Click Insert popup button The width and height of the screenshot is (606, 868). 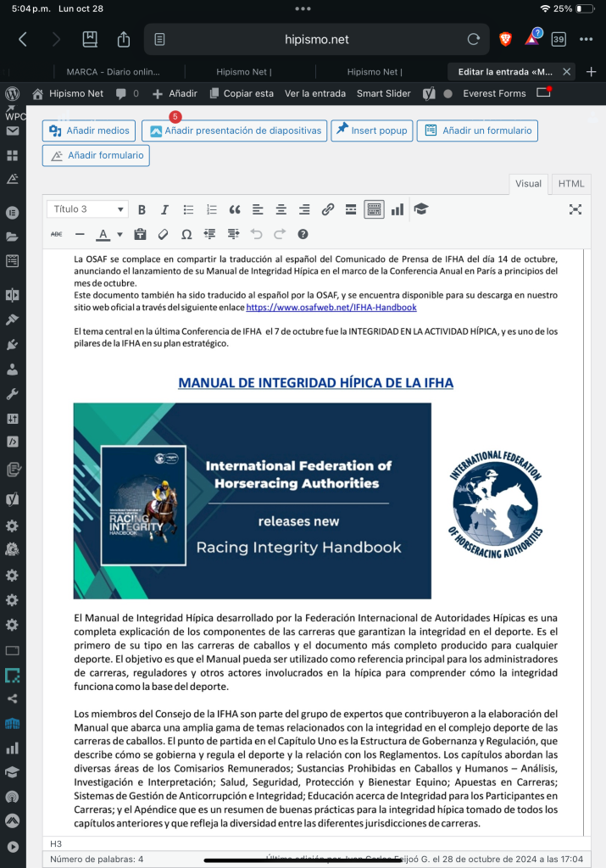(x=372, y=131)
